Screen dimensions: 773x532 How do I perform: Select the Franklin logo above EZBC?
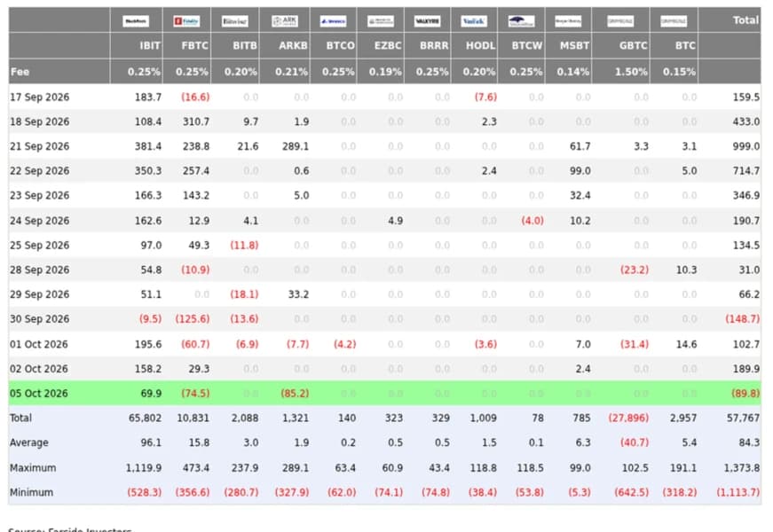(x=381, y=21)
